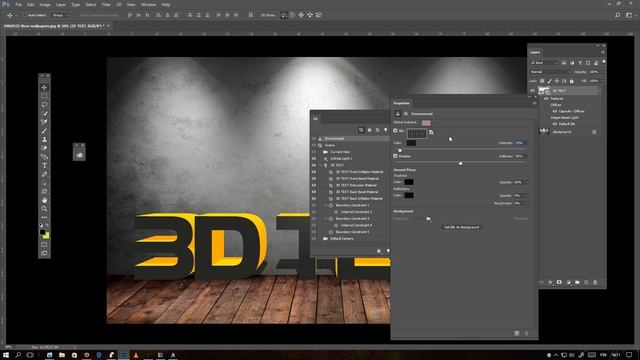The image size is (640, 360).
Task: Toggle the Shadow checkbox in Properties
Action: pyautogui.click(x=395, y=156)
